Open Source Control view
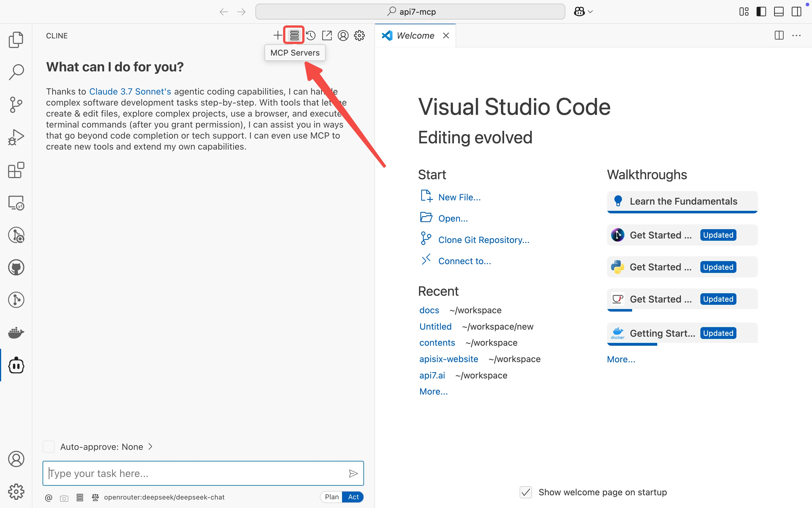The image size is (812, 508). 16,105
